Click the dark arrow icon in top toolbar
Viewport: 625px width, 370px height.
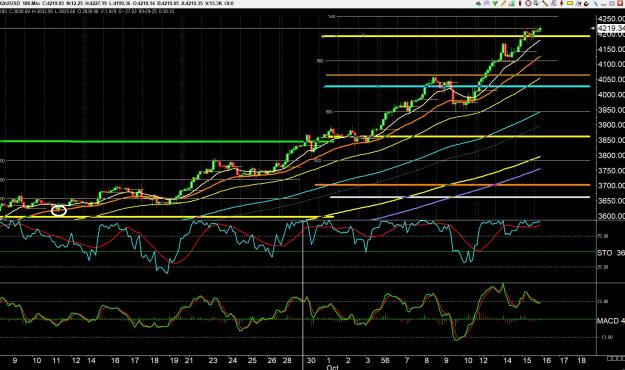(x=478, y=4)
